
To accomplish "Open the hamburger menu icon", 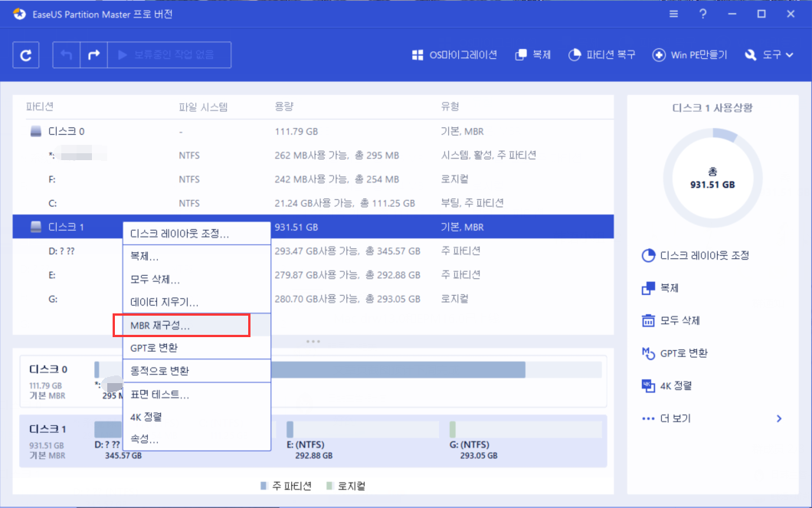I will click(x=673, y=13).
